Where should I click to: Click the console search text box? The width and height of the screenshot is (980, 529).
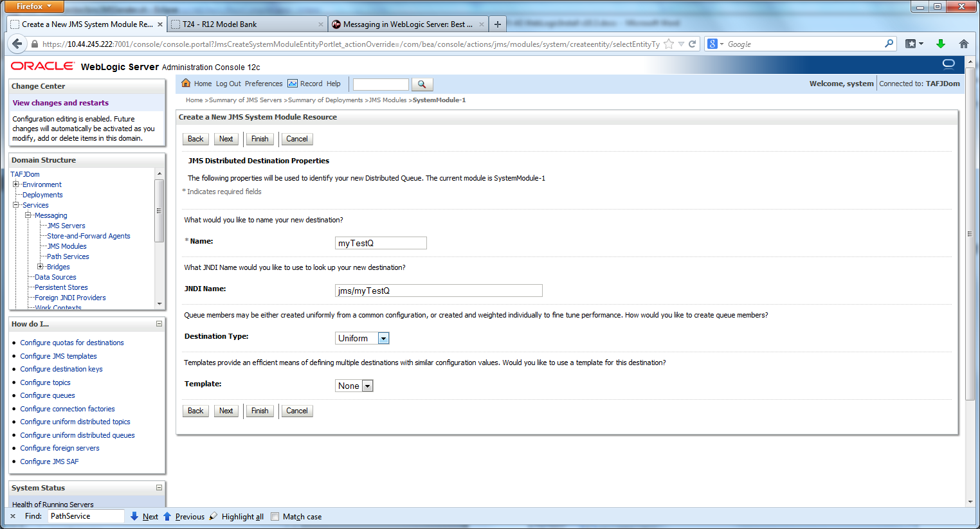click(381, 84)
